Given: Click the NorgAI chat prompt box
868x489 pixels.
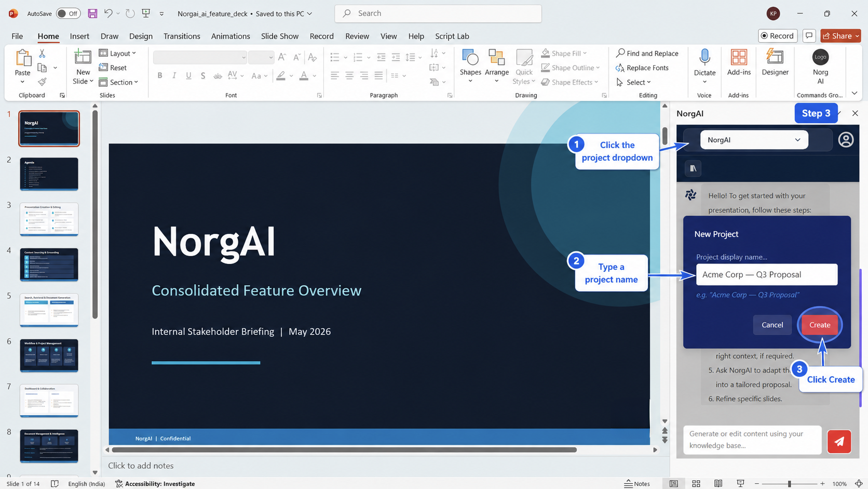Looking at the screenshot, I should tap(752, 440).
